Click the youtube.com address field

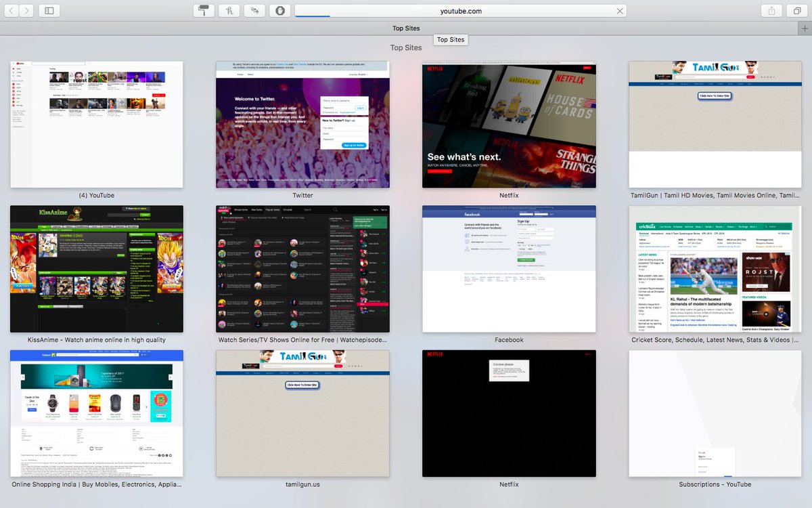coord(460,11)
